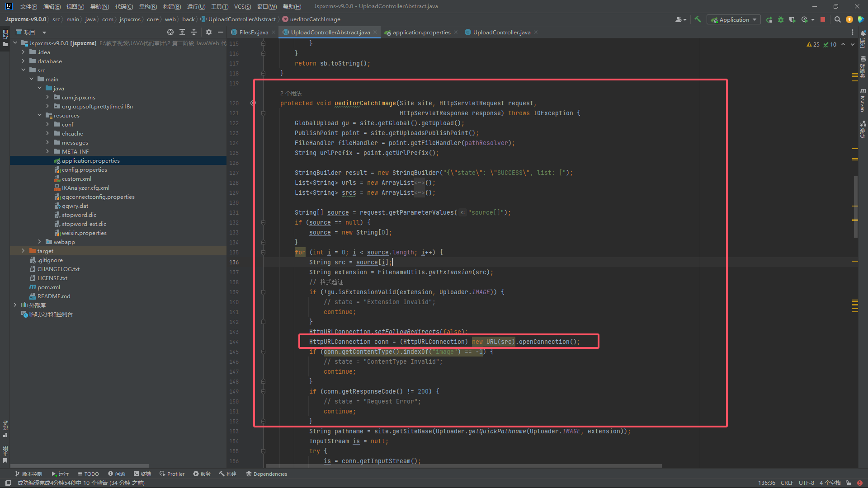This screenshot has width=868, height=488.
Task: Open the Maven tool window on the right sidebar
Action: pyautogui.click(x=863, y=99)
